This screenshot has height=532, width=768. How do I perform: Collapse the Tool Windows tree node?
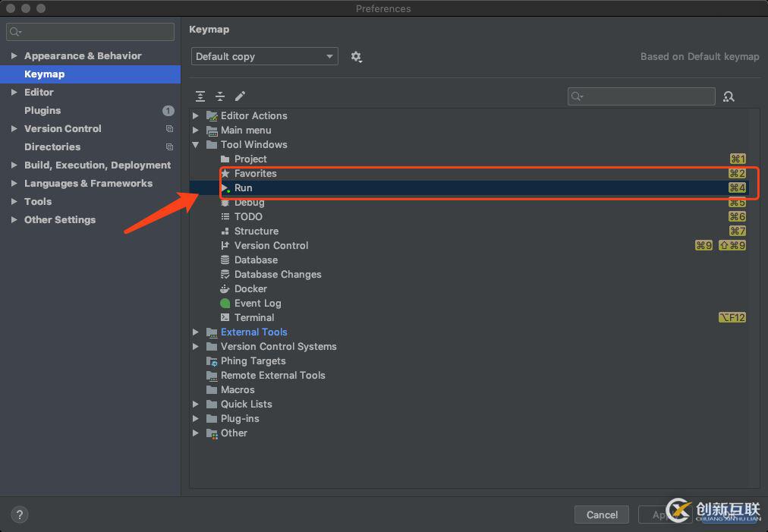(x=196, y=144)
